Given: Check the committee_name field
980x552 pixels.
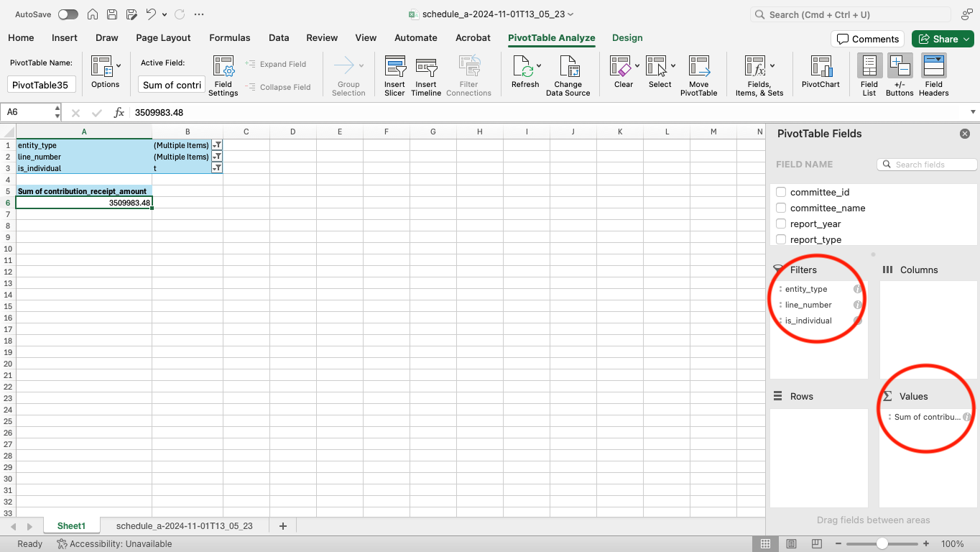Looking at the screenshot, I should coord(781,208).
